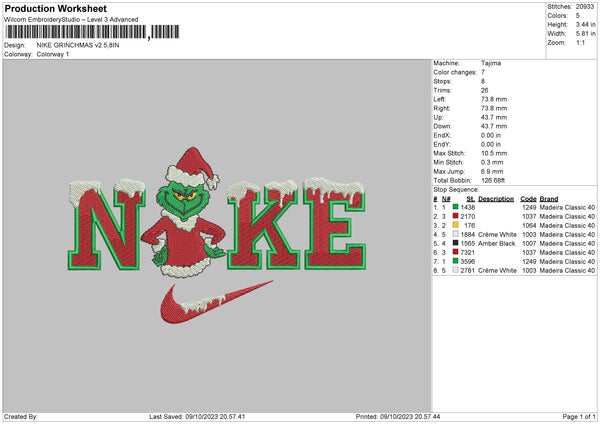
Task: Click the green swatch in the 1438 stitches row
Action: 455,207
